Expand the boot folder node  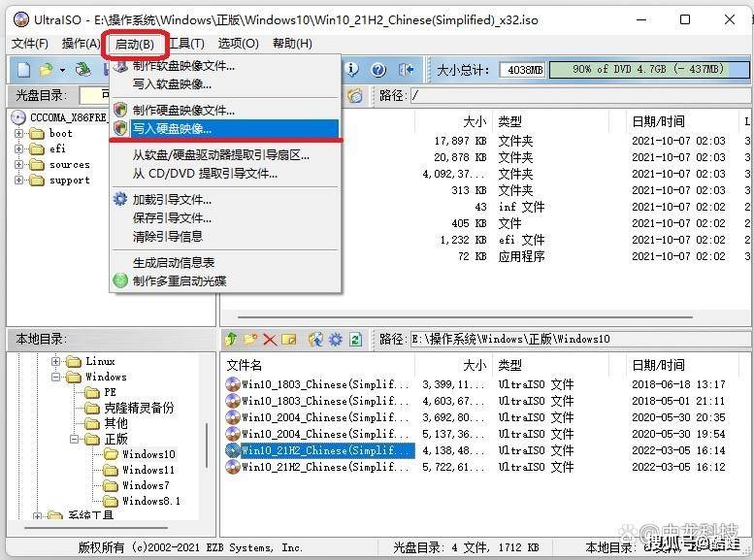point(18,133)
